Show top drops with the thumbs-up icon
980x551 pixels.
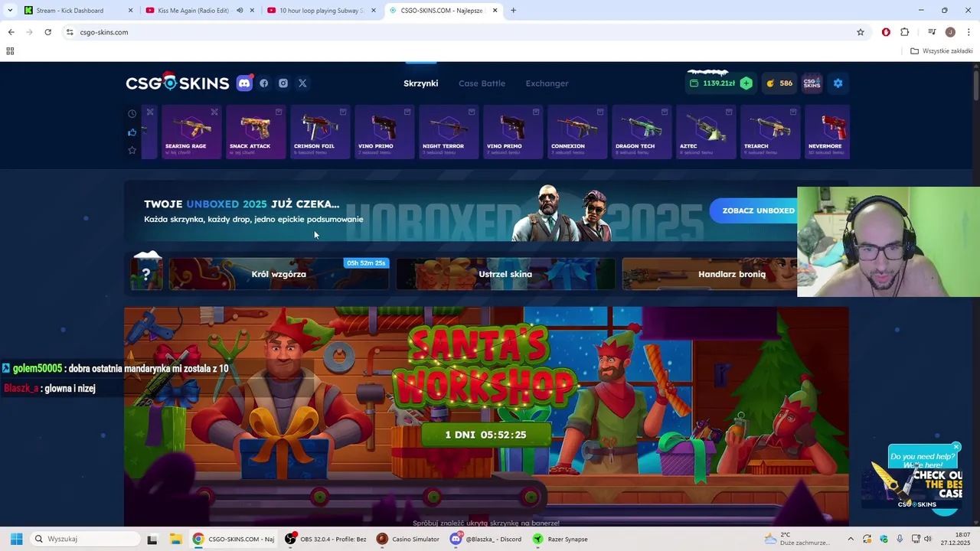(x=132, y=132)
